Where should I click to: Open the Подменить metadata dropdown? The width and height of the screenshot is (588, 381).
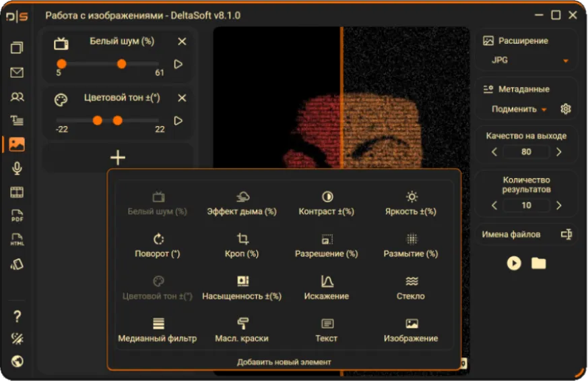[519, 109]
